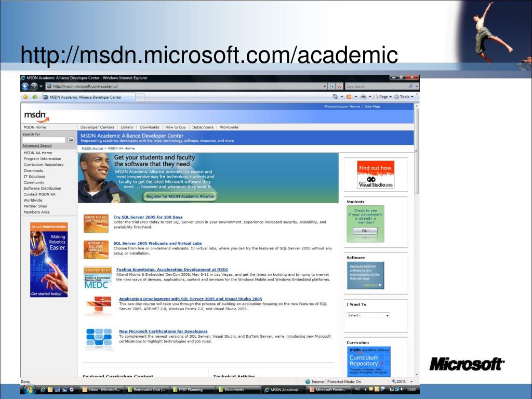Click the MEDC Register Now image
532x399 pixels.
[x=97, y=278]
